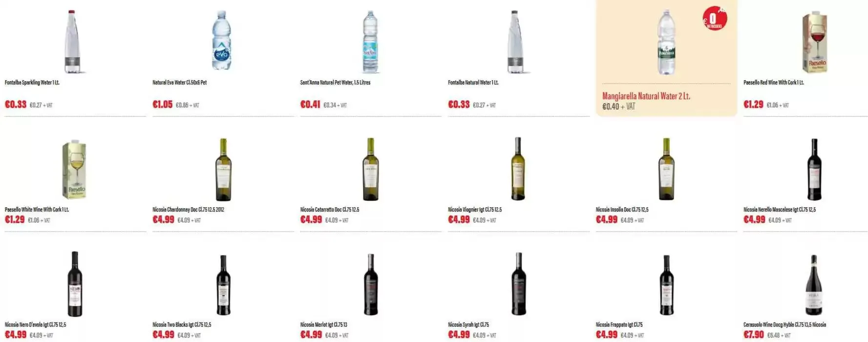The image size is (868, 342).
Task: Open the Fontalba Sparkling Water bottle image
Action: tap(73, 42)
